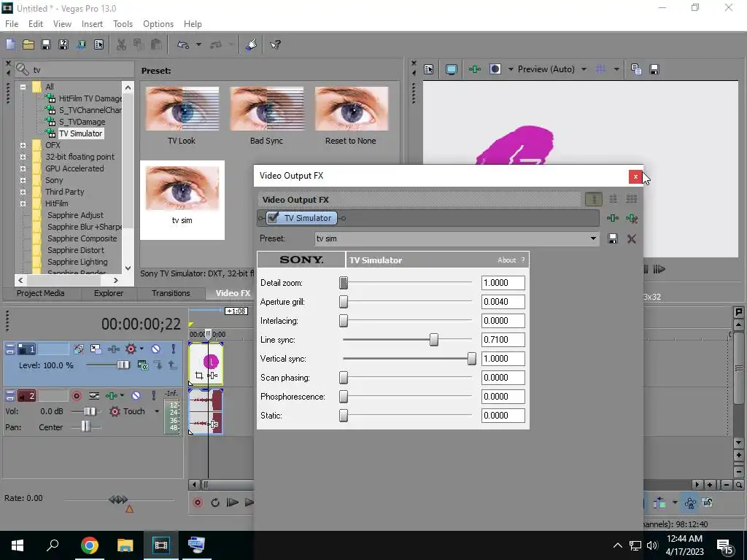Toggle split screen view in preview

point(495,69)
